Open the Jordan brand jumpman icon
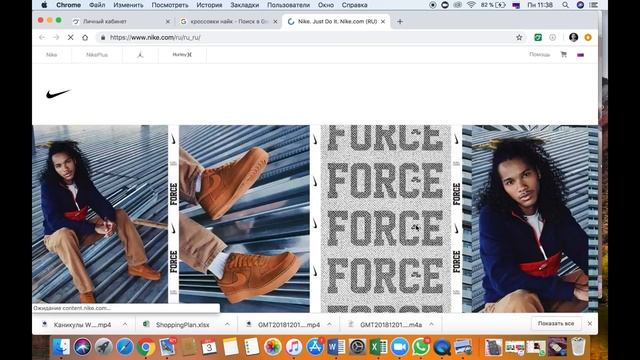This screenshot has width=640, height=360. 140,54
